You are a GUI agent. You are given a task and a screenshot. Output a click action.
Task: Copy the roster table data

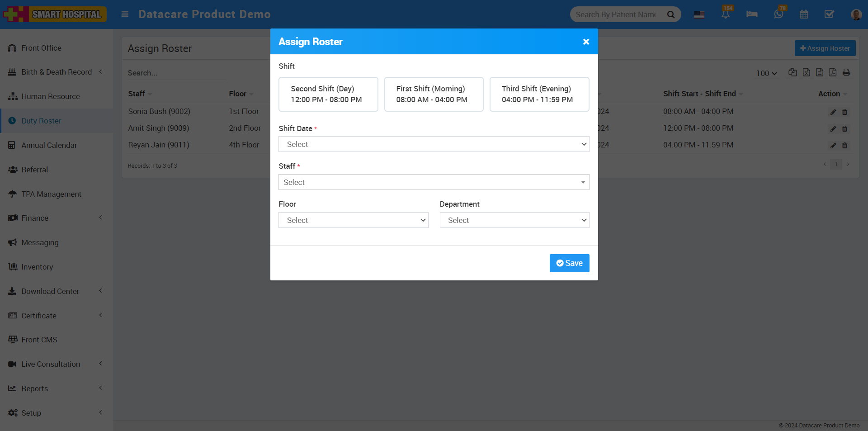[793, 72]
